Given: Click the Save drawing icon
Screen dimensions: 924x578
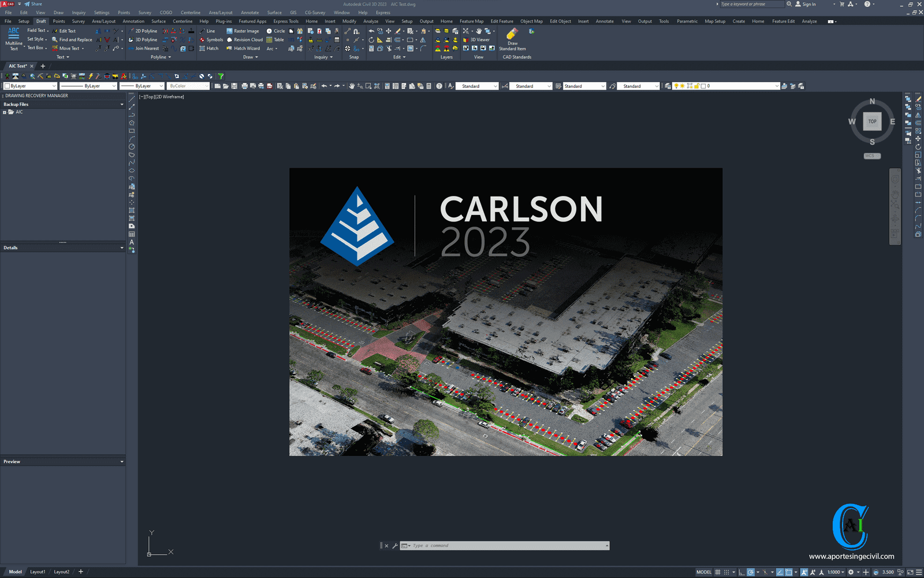Looking at the screenshot, I should click(x=234, y=86).
